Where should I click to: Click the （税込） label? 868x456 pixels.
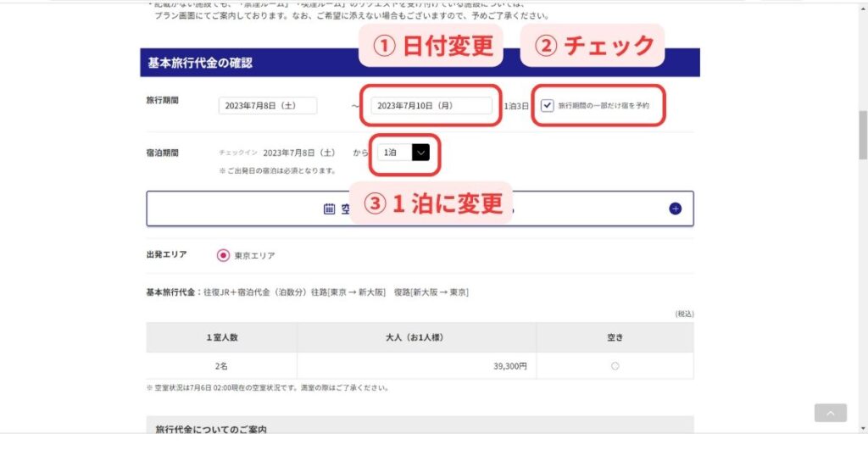(x=684, y=314)
